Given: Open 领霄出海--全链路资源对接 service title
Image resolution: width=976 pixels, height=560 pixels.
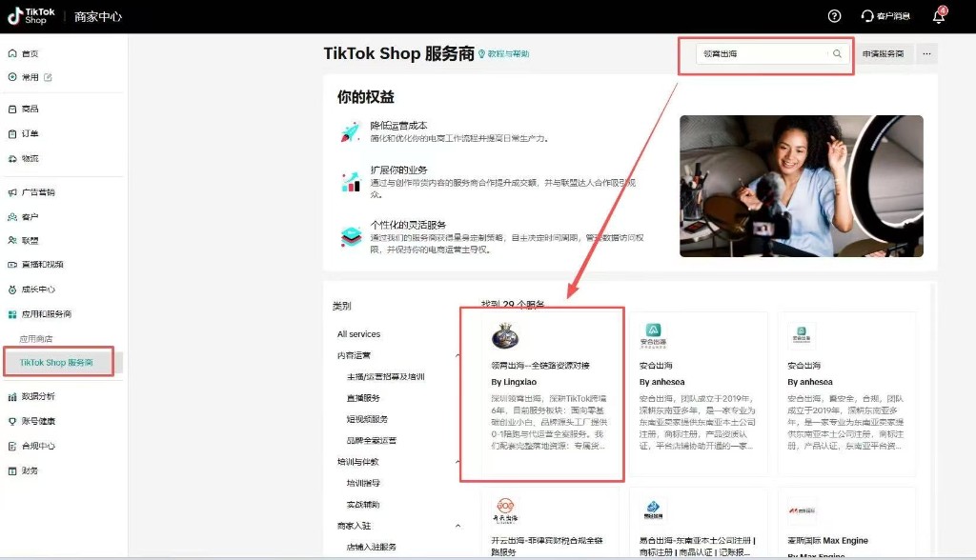Looking at the screenshot, I should (x=540, y=366).
